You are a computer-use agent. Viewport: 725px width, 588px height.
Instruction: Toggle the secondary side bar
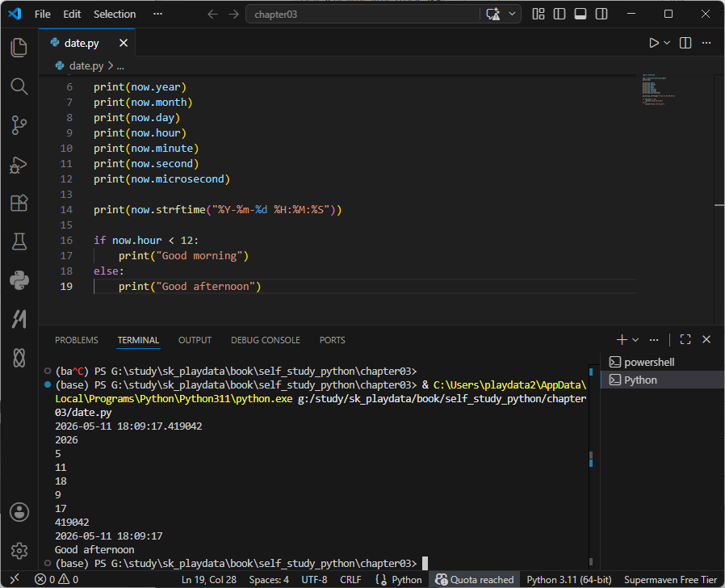tap(601, 15)
